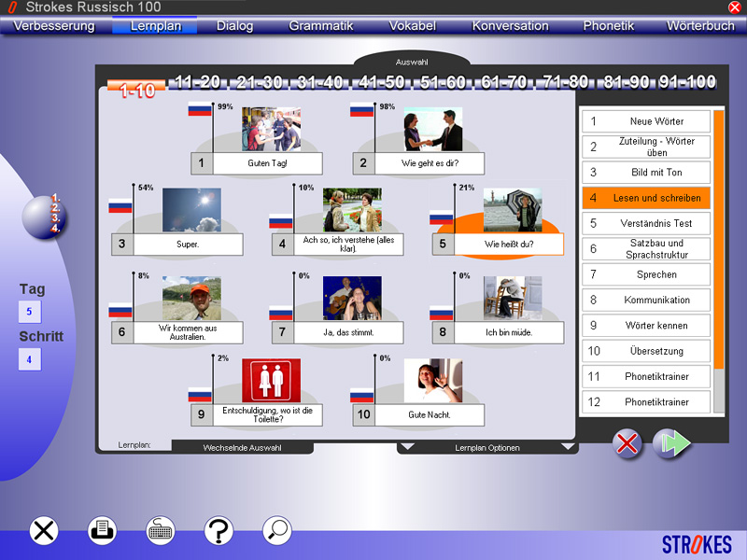
Task: Select exercise 4 Lesen und schreiben
Action: pos(646,198)
